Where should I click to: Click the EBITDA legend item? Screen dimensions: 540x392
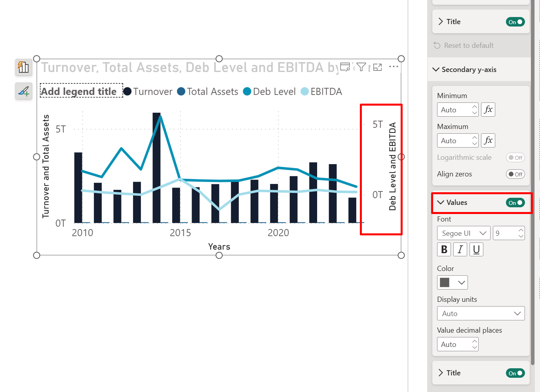click(x=321, y=91)
